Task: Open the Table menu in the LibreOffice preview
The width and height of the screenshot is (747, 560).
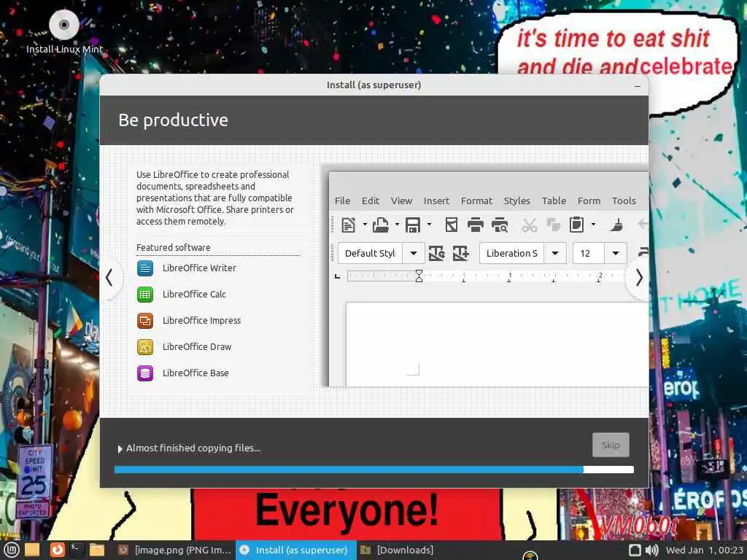Action: (x=554, y=201)
